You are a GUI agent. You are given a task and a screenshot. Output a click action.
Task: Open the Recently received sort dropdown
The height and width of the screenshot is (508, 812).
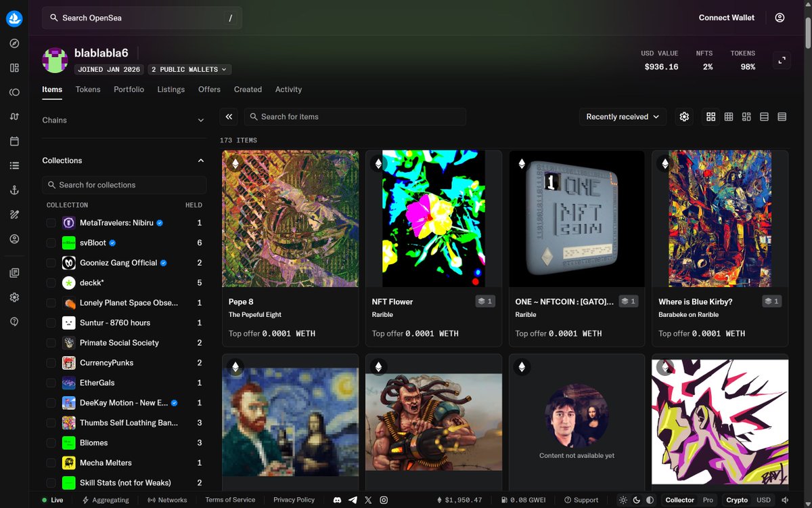(623, 117)
